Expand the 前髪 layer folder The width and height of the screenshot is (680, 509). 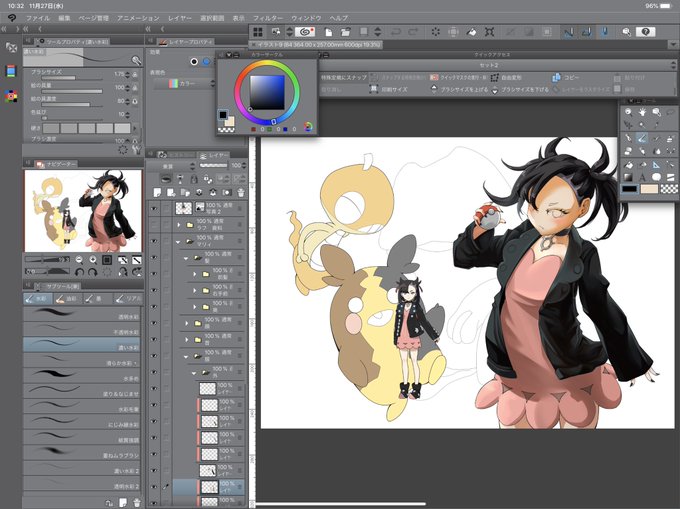pos(195,274)
